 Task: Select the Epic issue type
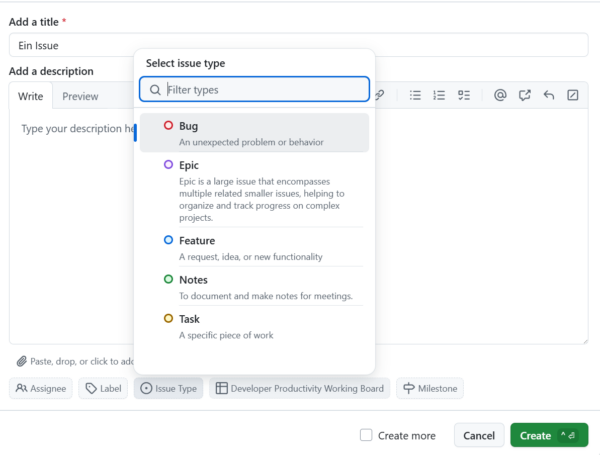254,190
